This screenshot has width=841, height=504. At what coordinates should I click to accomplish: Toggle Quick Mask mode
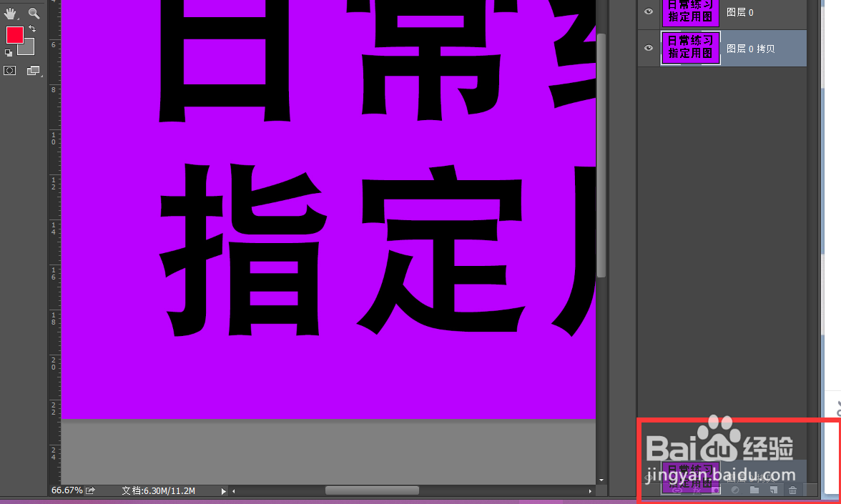[10, 70]
